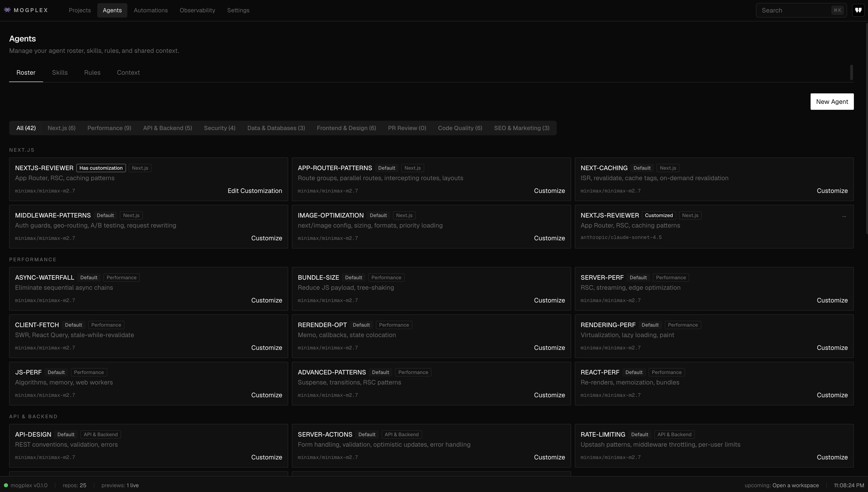Click the Open a workspace link in status bar
868x492 pixels.
[796, 485]
